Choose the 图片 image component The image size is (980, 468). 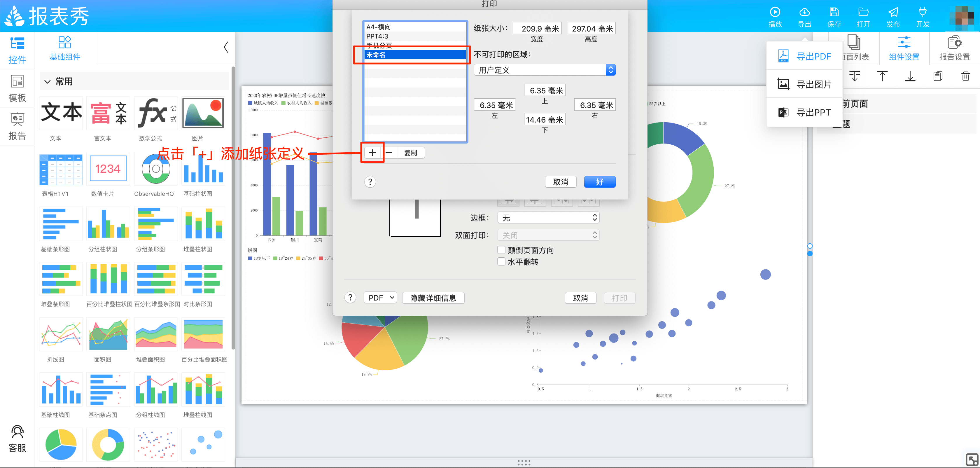pyautogui.click(x=203, y=113)
